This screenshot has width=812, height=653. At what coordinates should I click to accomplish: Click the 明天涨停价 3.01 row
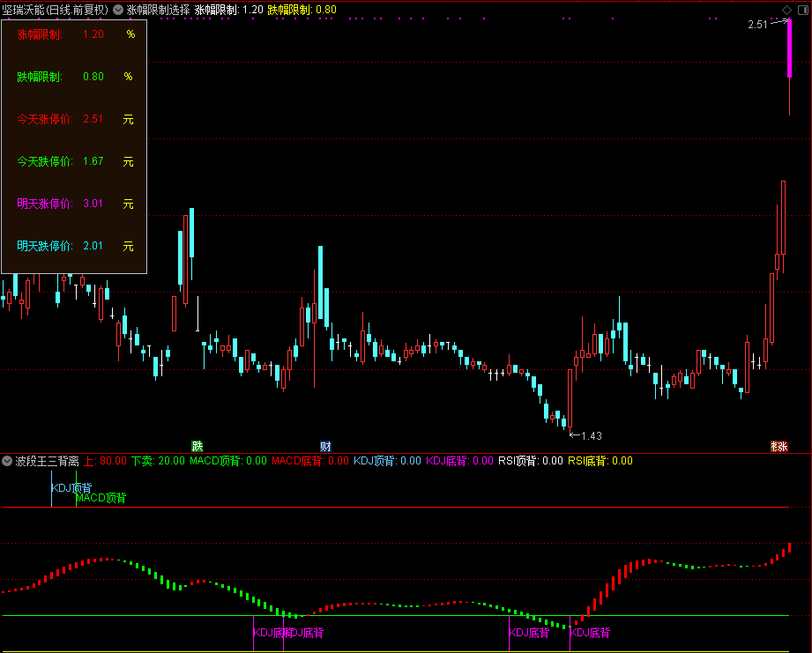coord(76,204)
